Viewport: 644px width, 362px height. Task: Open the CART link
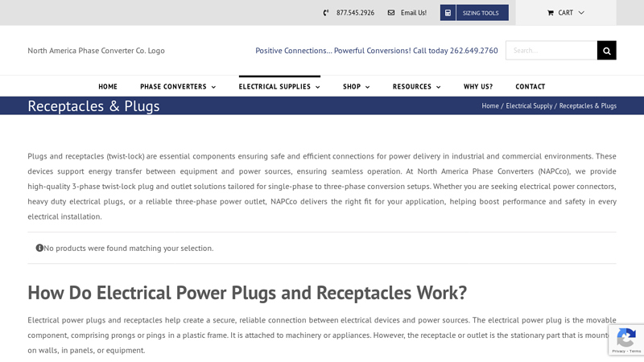pyautogui.click(x=566, y=13)
